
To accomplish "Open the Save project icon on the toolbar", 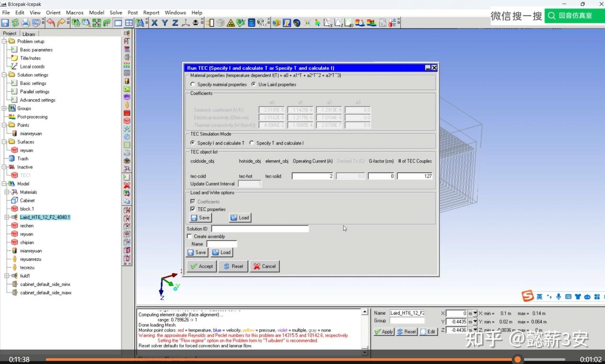I will tap(5, 22).
